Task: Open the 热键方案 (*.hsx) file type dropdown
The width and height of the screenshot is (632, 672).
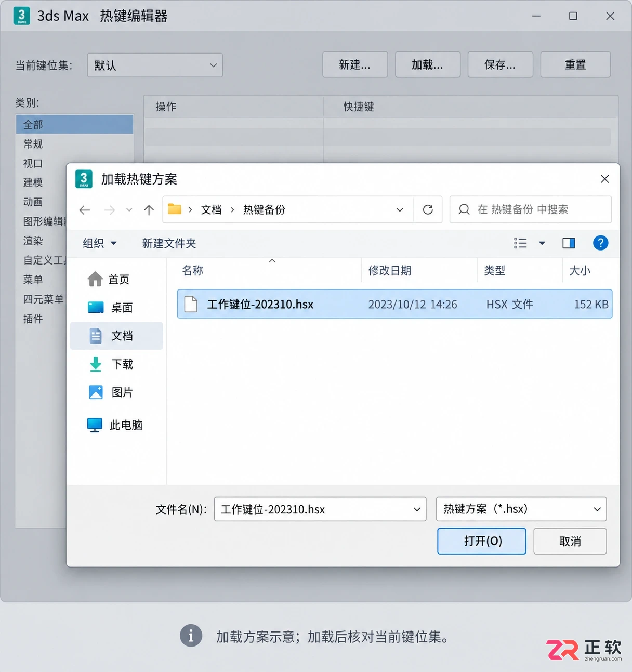Action: (x=521, y=509)
